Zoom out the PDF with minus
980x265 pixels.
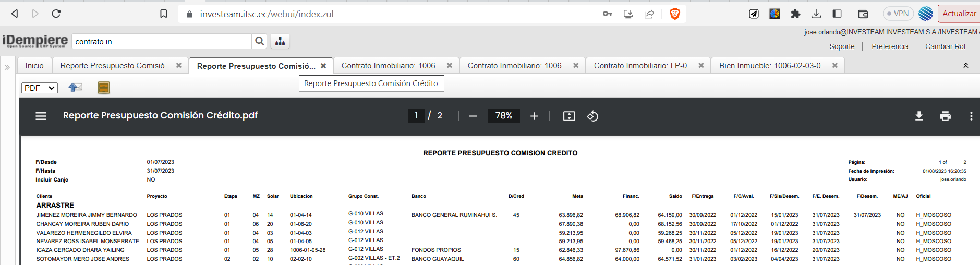tap(473, 116)
